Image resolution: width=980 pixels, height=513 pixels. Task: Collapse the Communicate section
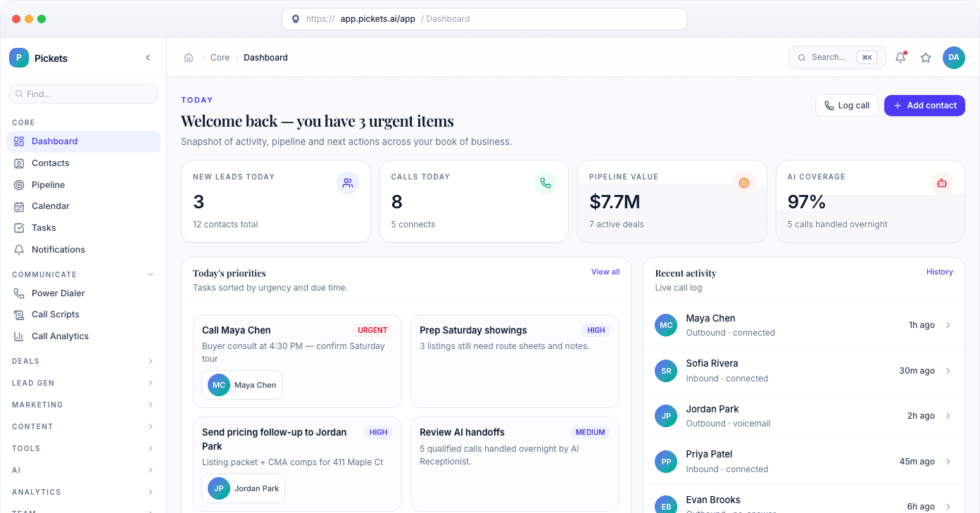[x=151, y=274]
